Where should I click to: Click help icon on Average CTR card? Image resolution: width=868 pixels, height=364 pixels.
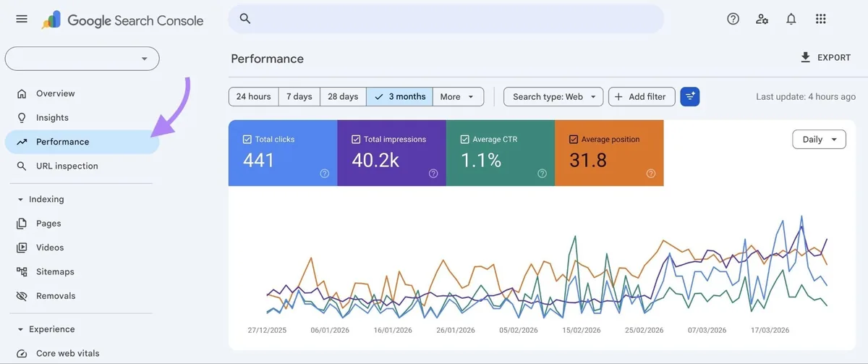pos(542,174)
